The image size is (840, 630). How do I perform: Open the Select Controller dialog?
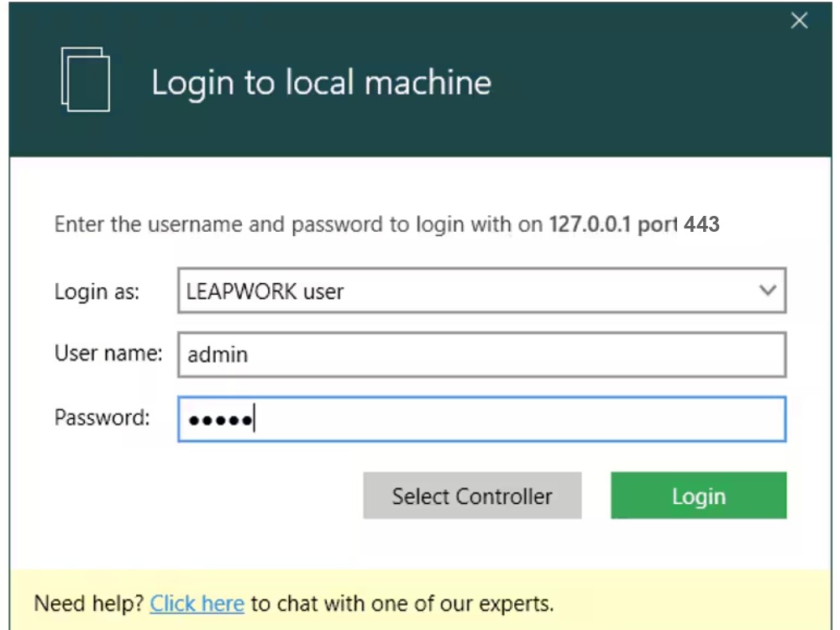(x=472, y=496)
